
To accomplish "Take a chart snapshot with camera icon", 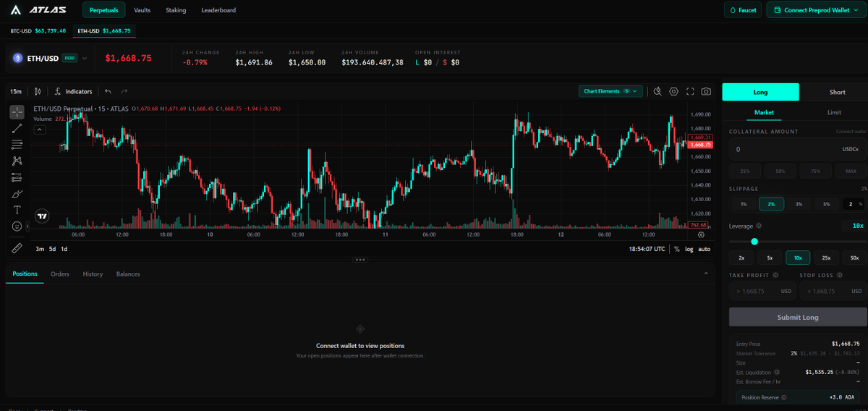I will (706, 91).
